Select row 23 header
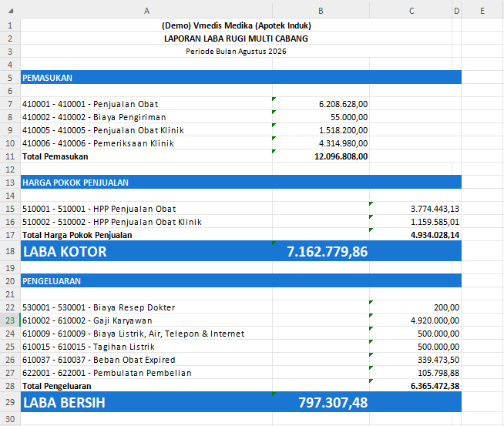Image resolution: width=504 pixels, height=426 pixels. (10, 320)
